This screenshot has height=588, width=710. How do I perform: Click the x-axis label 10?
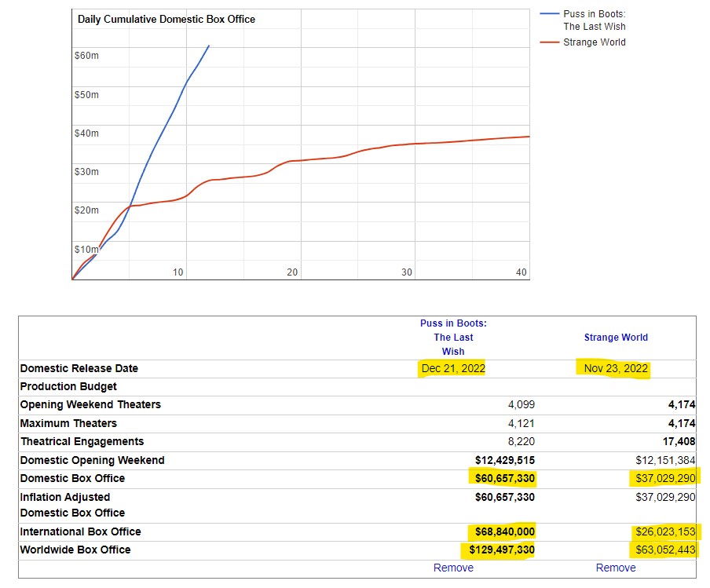178,272
